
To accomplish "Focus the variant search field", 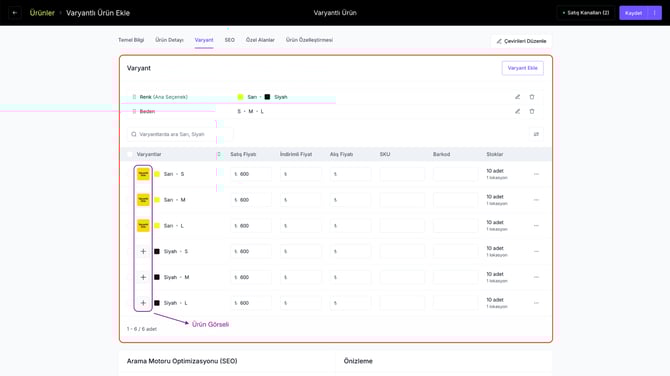I will click(x=180, y=134).
